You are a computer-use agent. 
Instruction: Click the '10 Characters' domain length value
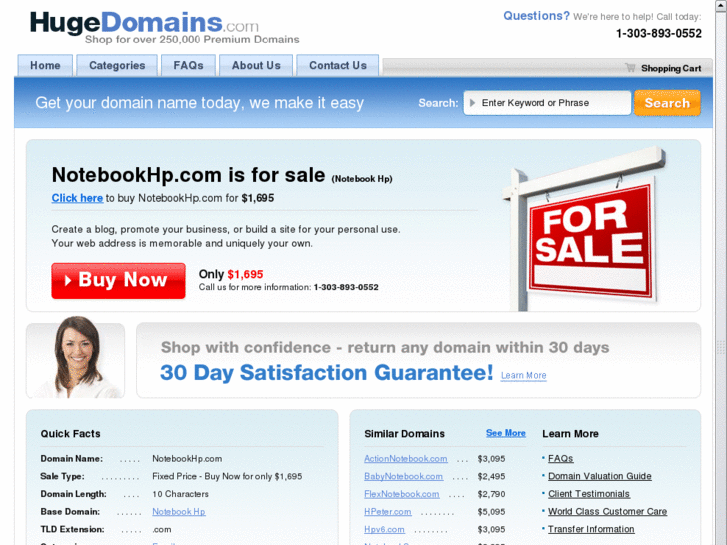[x=180, y=494]
